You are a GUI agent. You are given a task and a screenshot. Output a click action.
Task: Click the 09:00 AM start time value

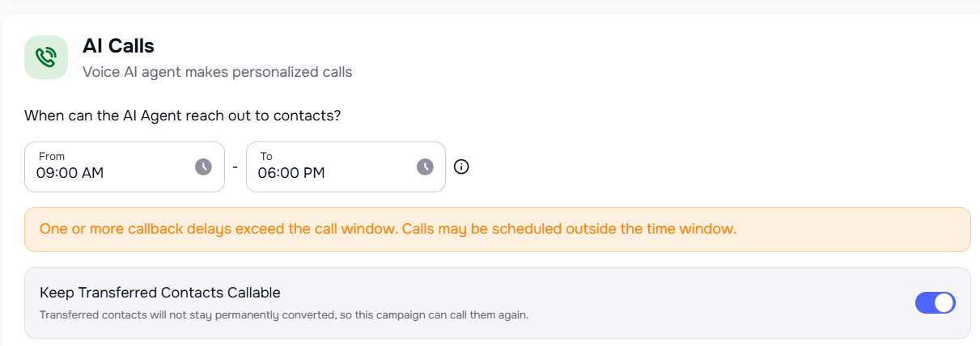pos(70,173)
